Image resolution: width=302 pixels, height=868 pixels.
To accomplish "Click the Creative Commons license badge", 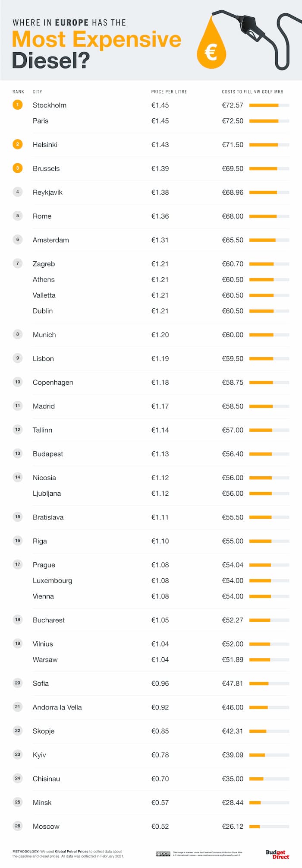I will coord(163,854).
